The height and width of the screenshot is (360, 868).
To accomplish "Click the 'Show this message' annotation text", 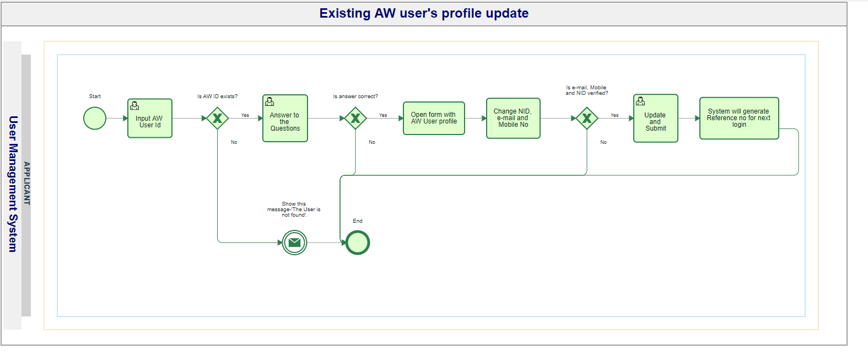I will tap(294, 209).
